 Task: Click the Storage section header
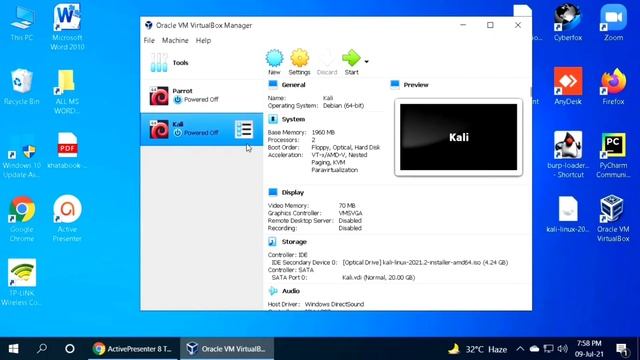coord(294,242)
